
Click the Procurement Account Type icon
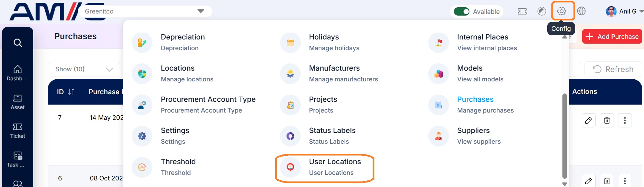[142, 105]
